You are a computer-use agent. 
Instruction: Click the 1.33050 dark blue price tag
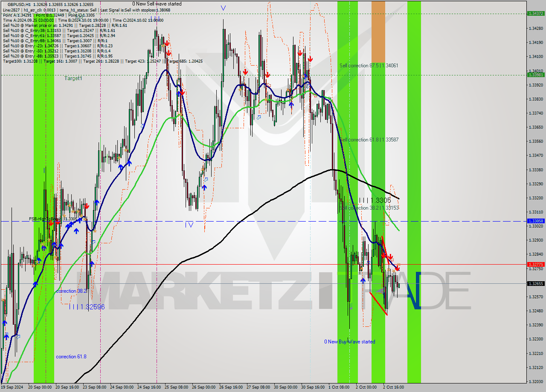pos(536,221)
